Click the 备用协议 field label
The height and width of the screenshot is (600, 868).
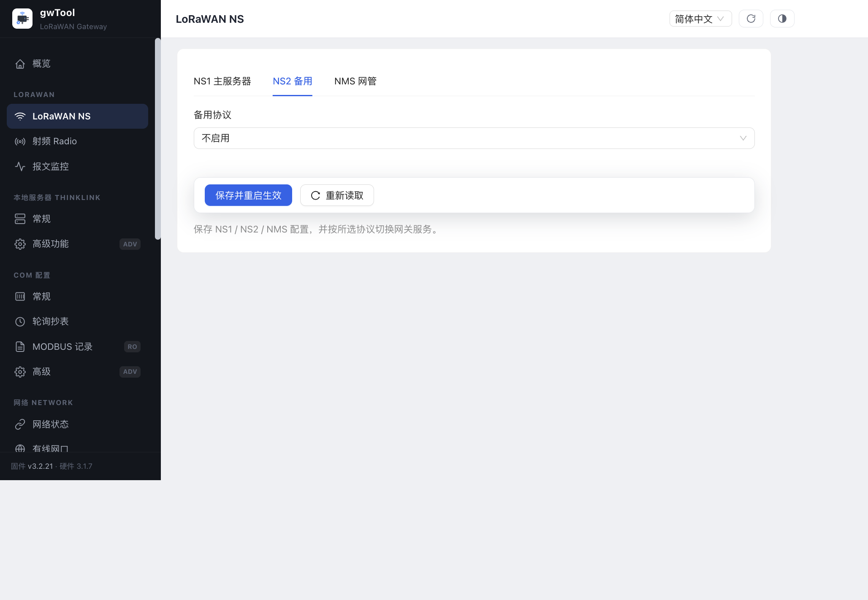(x=212, y=115)
